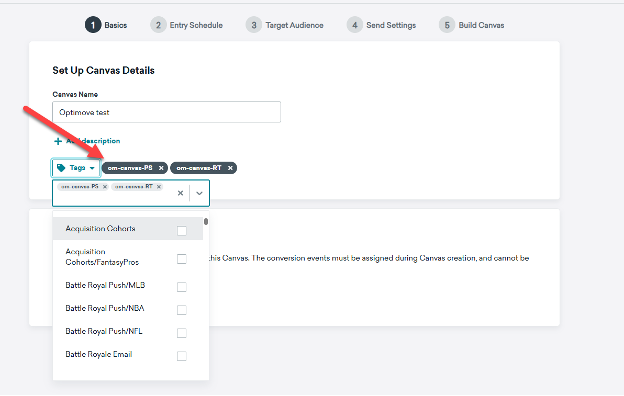Click the tag icon on Tags button
624x396 pixels.
point(61,168)
